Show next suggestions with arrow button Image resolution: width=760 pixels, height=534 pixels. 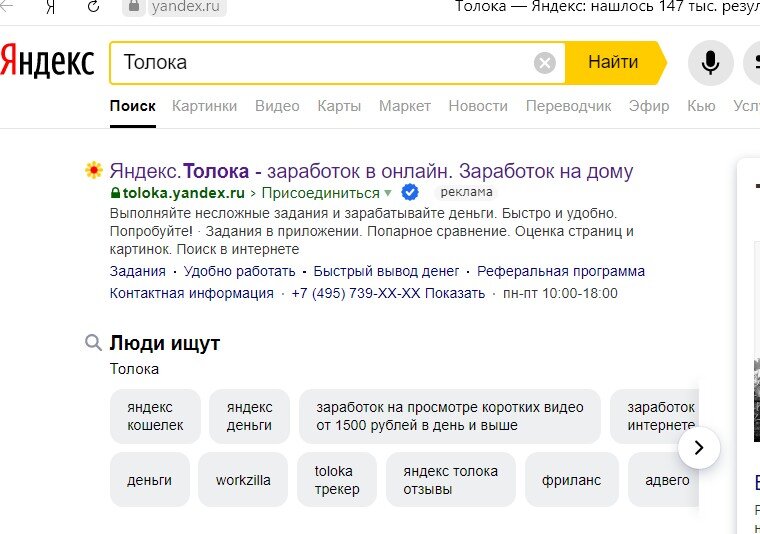(699, 448)
